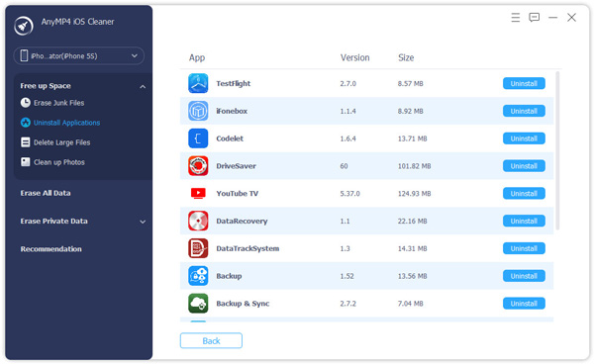Uninstall the Backup app
The height and width of the screenshot is (364, 594).
tap(524, 276)
